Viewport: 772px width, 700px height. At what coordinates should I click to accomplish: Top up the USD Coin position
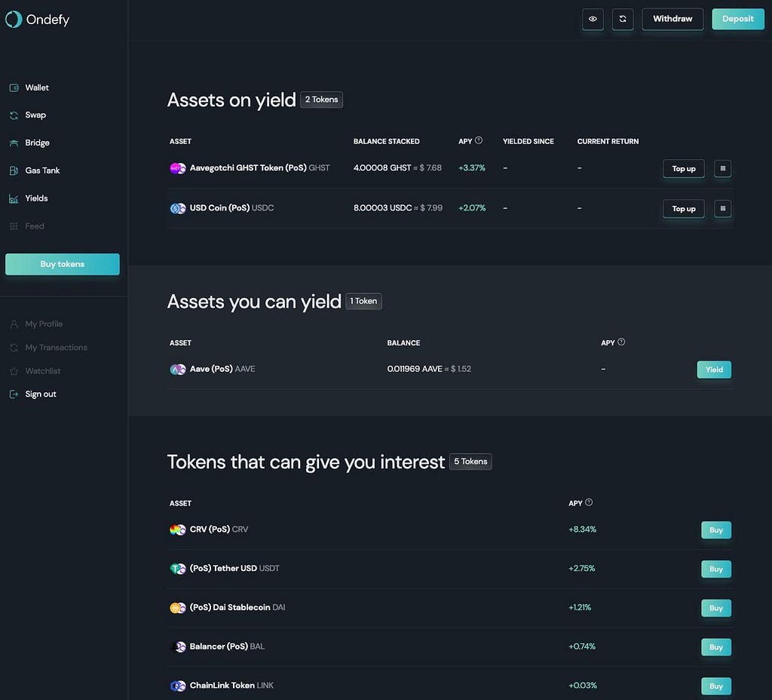tap(683, 209)
